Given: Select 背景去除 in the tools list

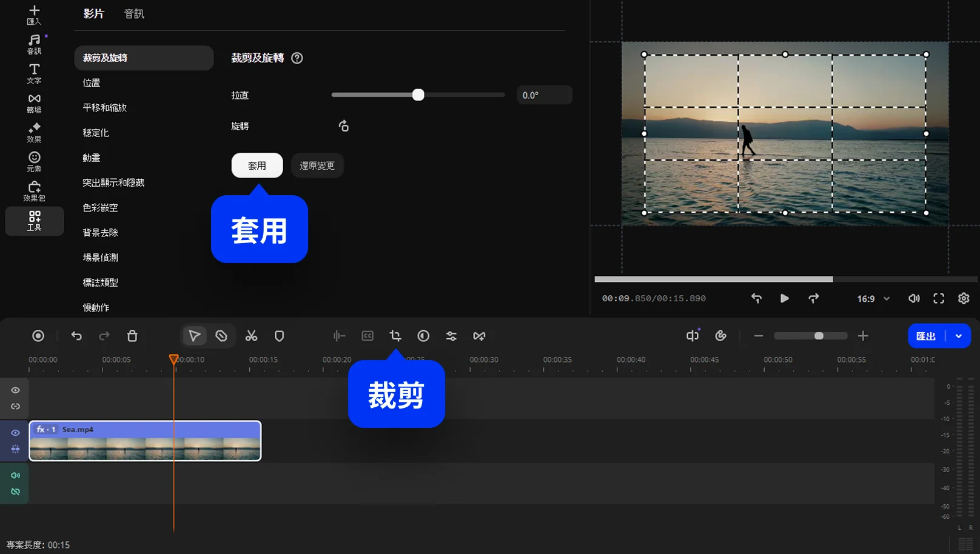Looking at the screenshot, I should tap(101, 233).
